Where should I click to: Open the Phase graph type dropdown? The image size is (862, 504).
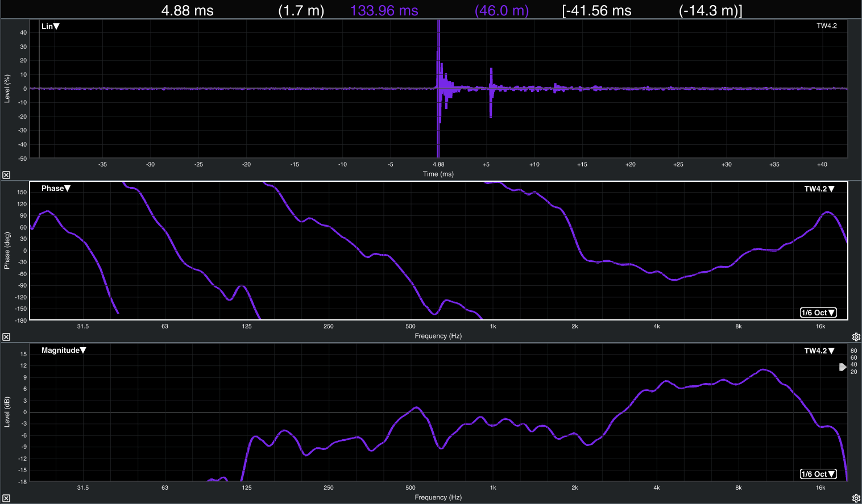[x=56, y=188]
